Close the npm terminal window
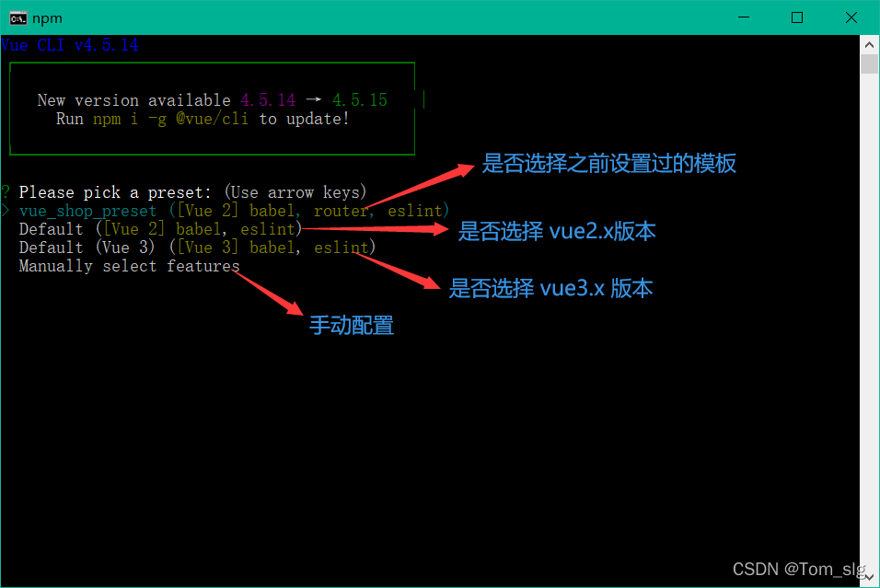The width and height of the screenshot is (880, 588). point(851,17)
